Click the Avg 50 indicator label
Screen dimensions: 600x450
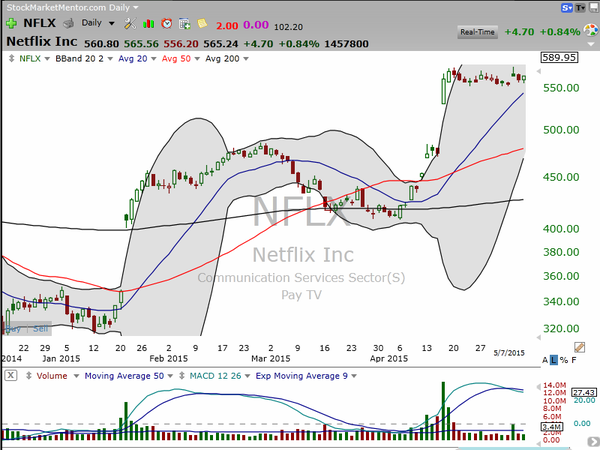click(176, 59)
